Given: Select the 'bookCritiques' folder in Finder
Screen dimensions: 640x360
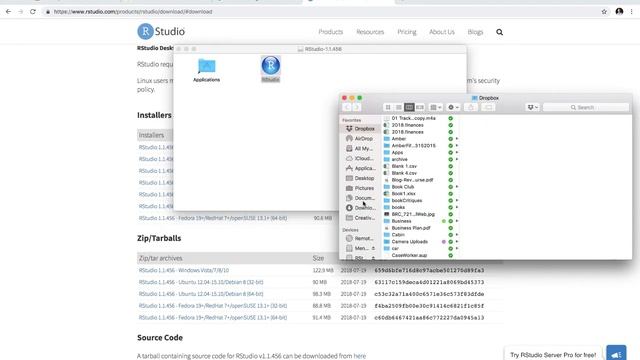Looking at the screenshot, I should tap(407, 201).
